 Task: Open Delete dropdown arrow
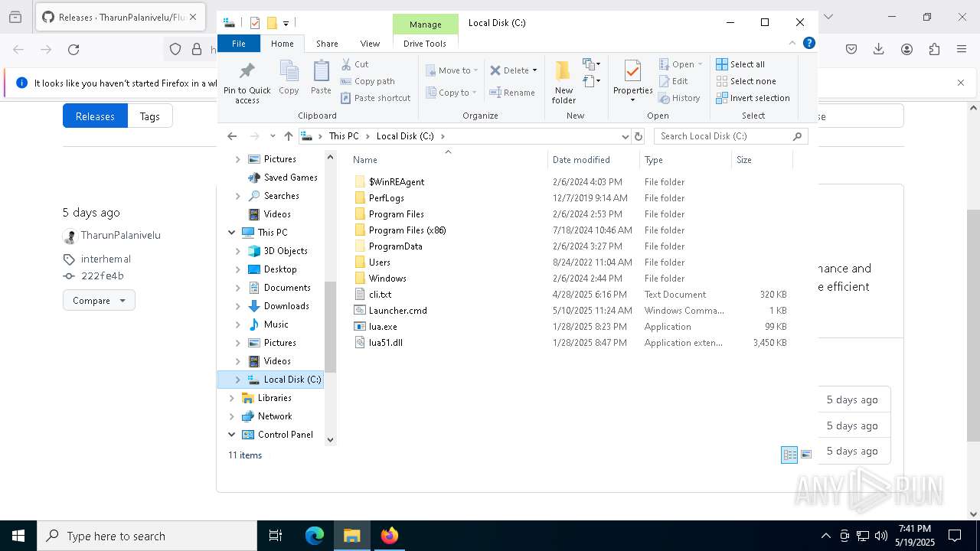pos(534,70)
